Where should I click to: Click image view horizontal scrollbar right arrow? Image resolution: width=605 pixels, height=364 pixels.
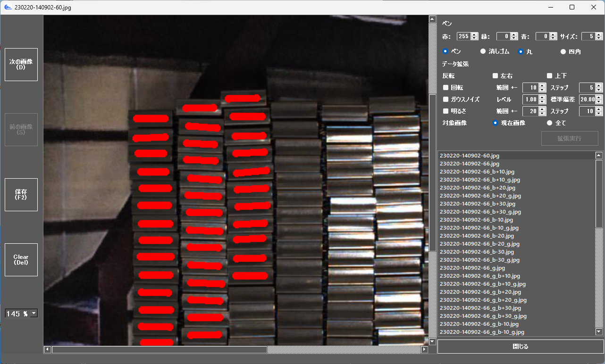pos(424,349)
